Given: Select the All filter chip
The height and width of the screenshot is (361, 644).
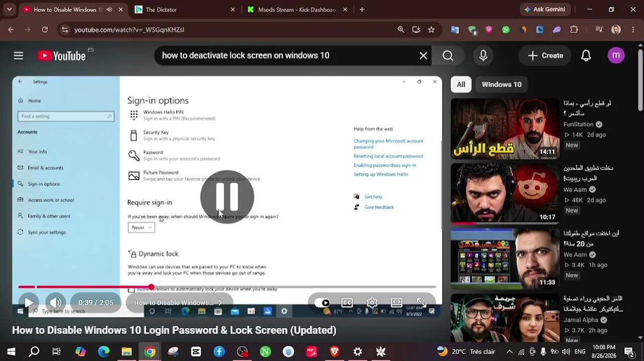Looking at the screenshot, I should coord(461,84).
